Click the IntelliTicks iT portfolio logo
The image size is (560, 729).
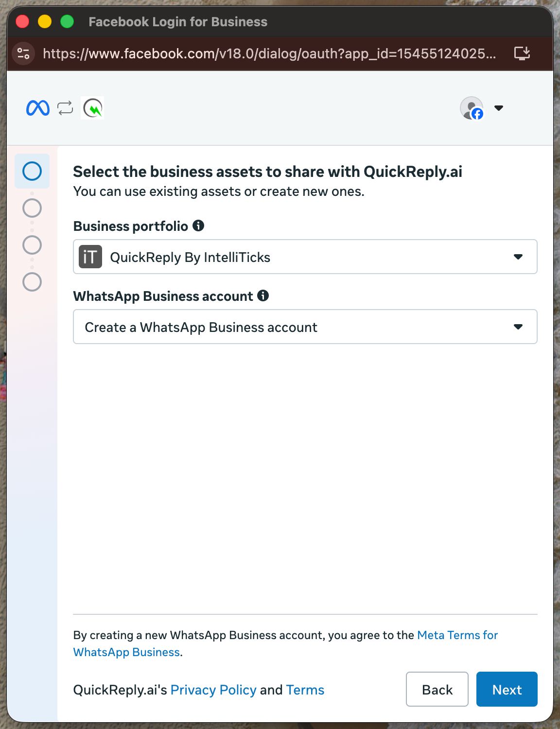90,257
